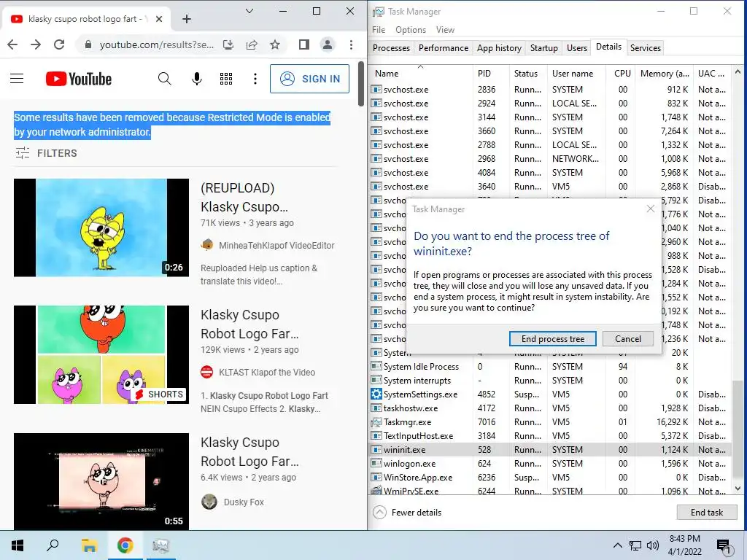Open File Explorer from the taskbar
Image resolution: width=747 pixels, height=560 pixels.
[x=89, y=545]
